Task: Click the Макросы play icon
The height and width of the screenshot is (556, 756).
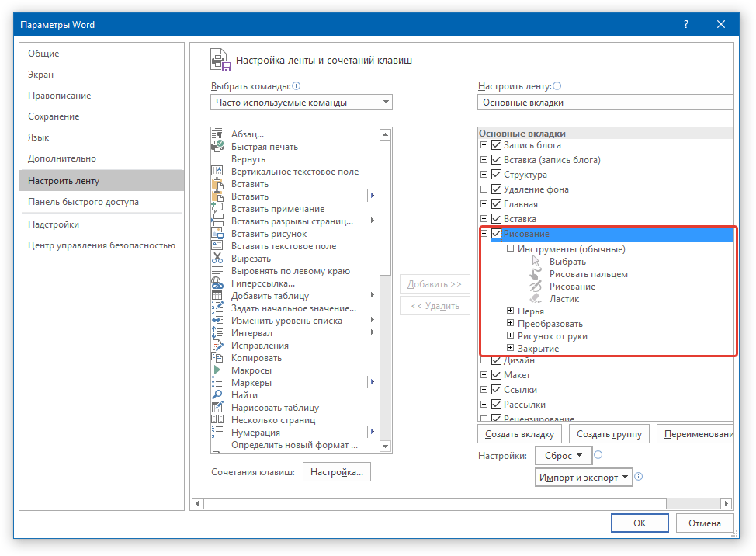Action: 217,370
